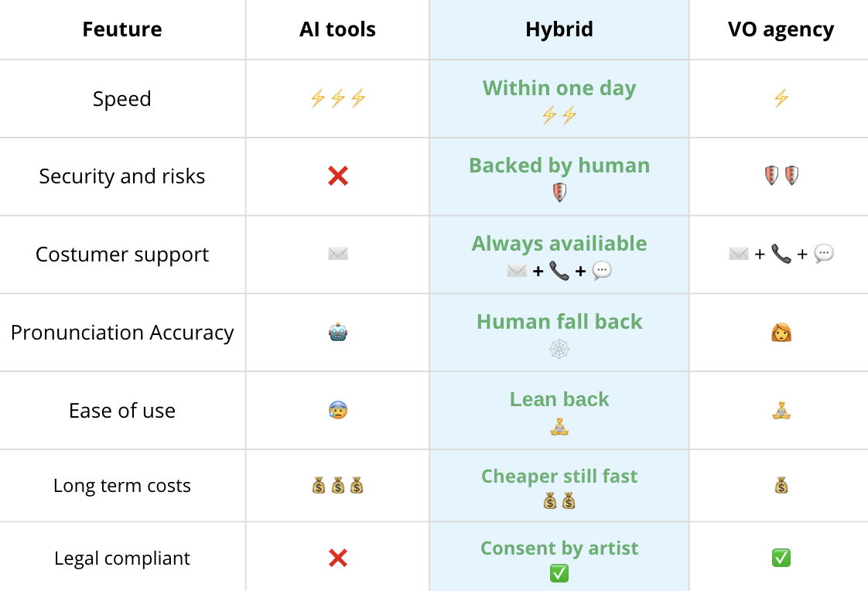868x591 pixels.
Task: Click the green checkmark under Consent by artist
Action: (559, 573)
